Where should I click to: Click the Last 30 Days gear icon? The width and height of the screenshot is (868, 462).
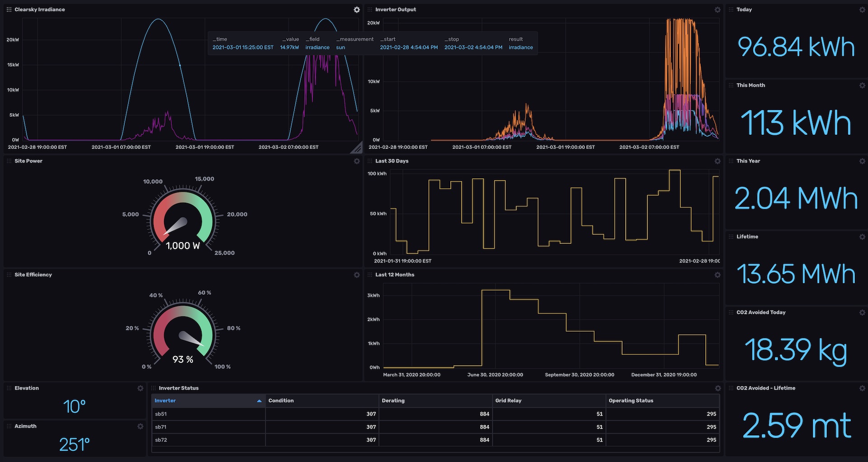tap(717, 161)
